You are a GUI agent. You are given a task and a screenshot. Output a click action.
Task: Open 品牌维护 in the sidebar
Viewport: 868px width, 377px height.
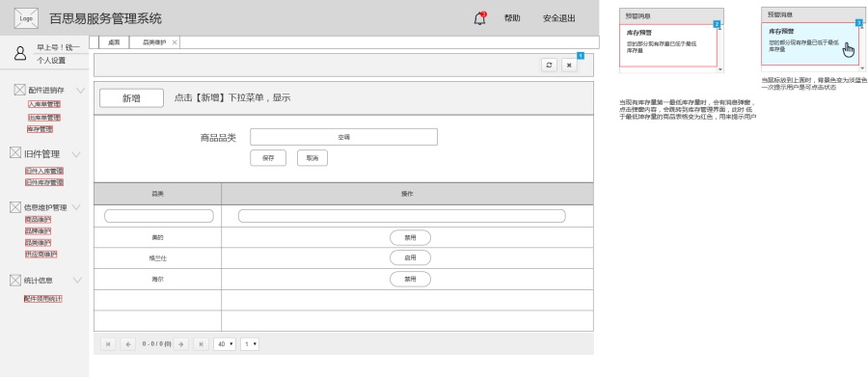pyautogui.click(x=39, y=230)
